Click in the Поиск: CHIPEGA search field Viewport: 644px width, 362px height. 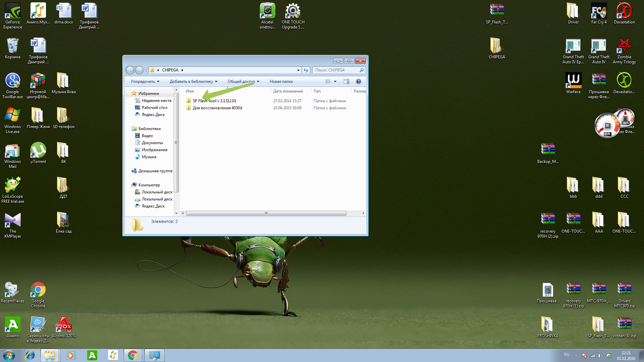click(335, 70)
